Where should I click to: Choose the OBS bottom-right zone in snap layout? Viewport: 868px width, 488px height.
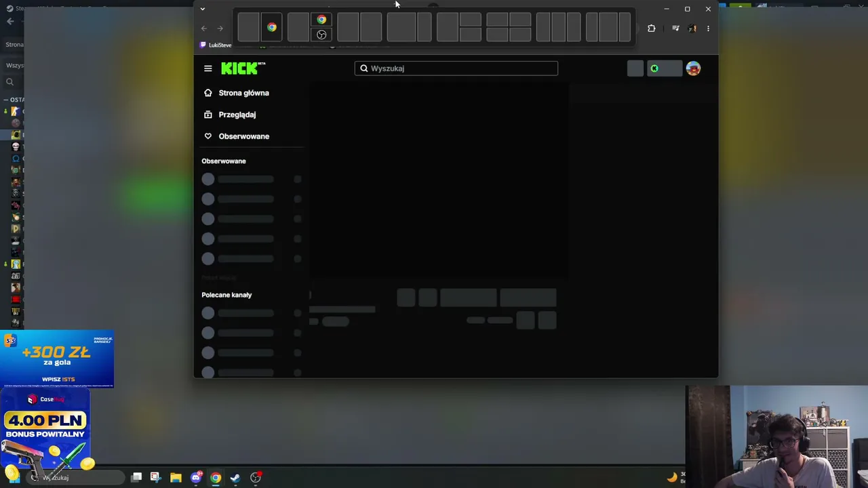321,35
